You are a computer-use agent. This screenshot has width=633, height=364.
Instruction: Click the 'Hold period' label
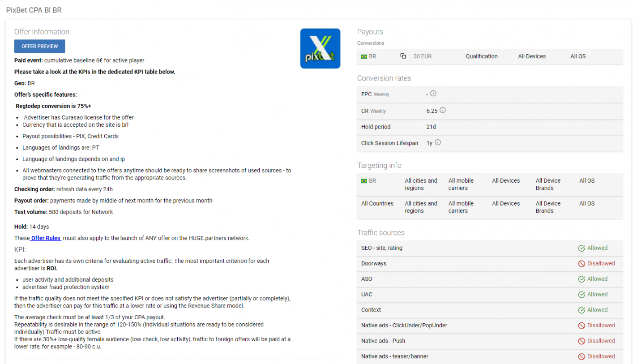(376, 127)
